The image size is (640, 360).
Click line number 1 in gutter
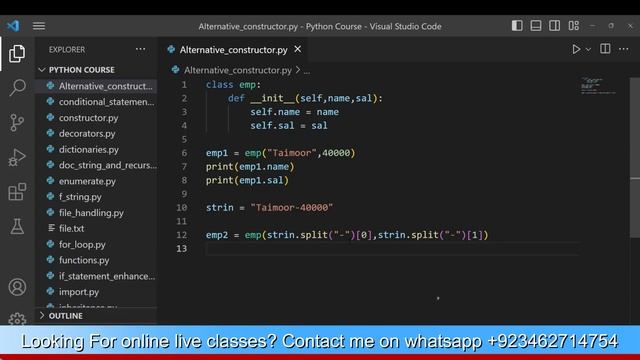click(x=184, y=84)
